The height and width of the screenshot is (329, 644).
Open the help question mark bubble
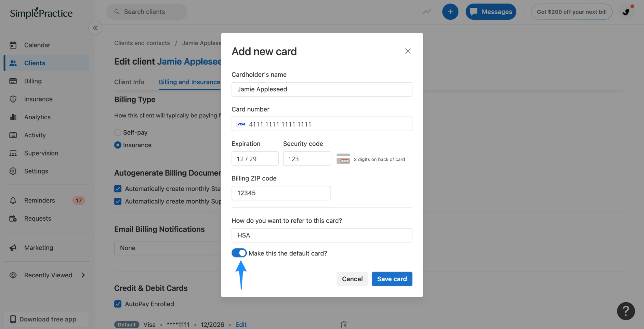[x=625, y=311]
